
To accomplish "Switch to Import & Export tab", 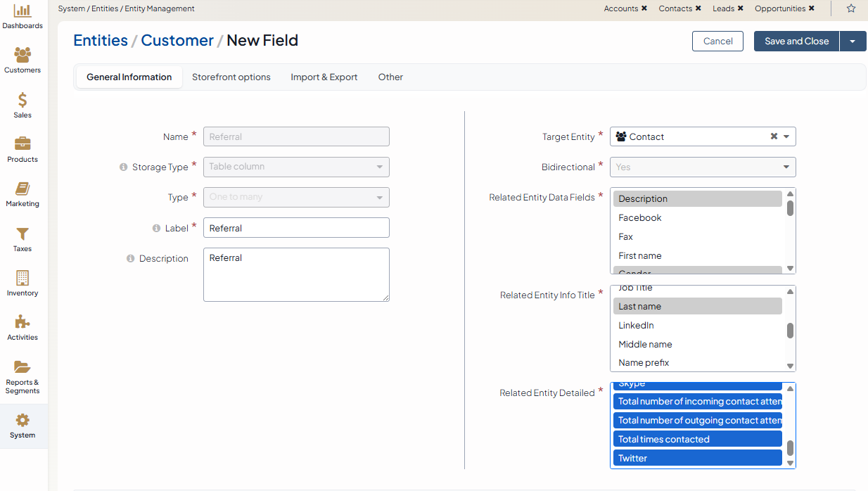I will point(324,77).
